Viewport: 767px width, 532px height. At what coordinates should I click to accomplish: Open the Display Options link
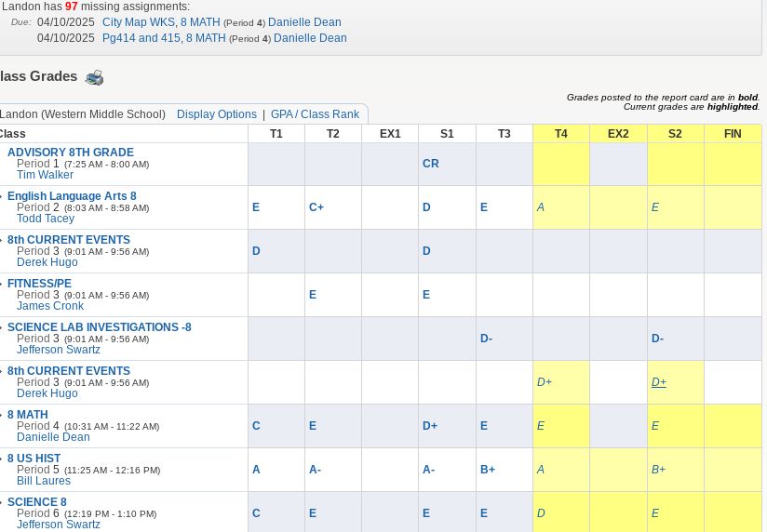click(216, 114)
